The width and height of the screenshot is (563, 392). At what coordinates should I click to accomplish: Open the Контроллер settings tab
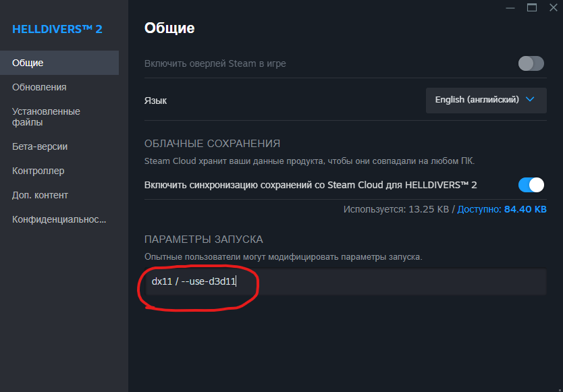[x=38, y=171]
